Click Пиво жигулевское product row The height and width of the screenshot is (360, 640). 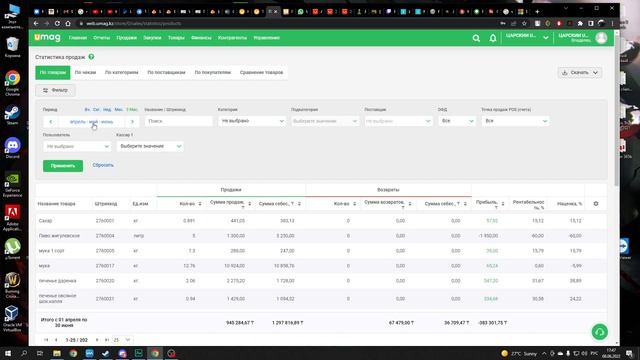[x=321, y=236]
